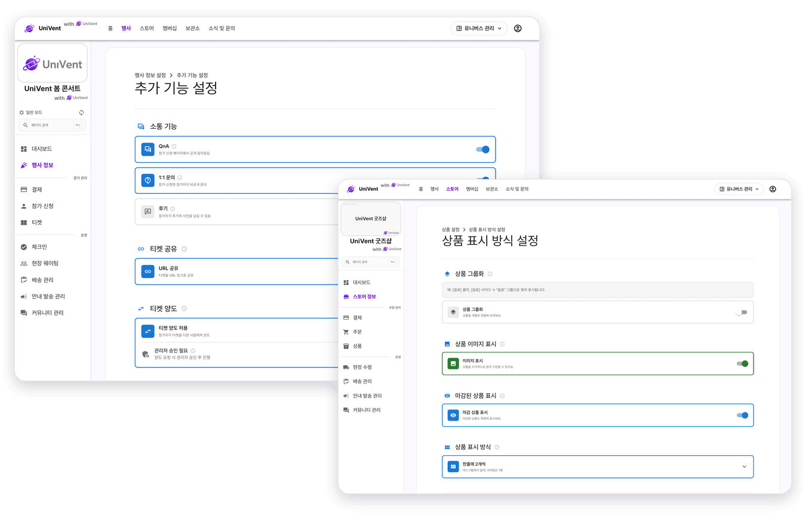Viewport: 812px width, 525px height.
Task: Click the info icon beside 상품 이미지 표시
Action: pyautogui.click(x=502, y=344)
